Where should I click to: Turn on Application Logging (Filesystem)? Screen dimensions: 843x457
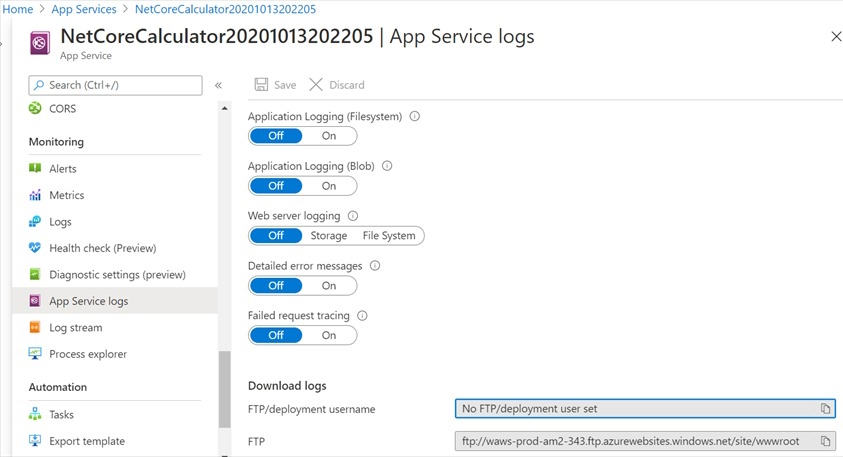329,136
